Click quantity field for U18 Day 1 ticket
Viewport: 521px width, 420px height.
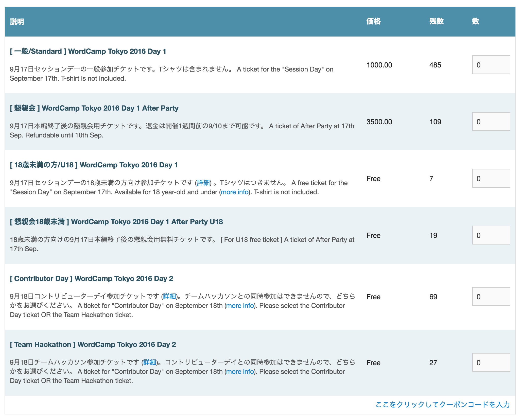click(491, 179)
